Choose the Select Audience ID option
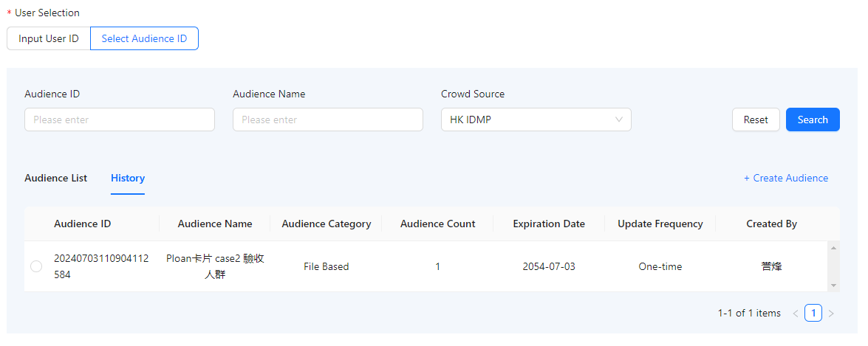The image size is (868, 346). tap(144, 38)
